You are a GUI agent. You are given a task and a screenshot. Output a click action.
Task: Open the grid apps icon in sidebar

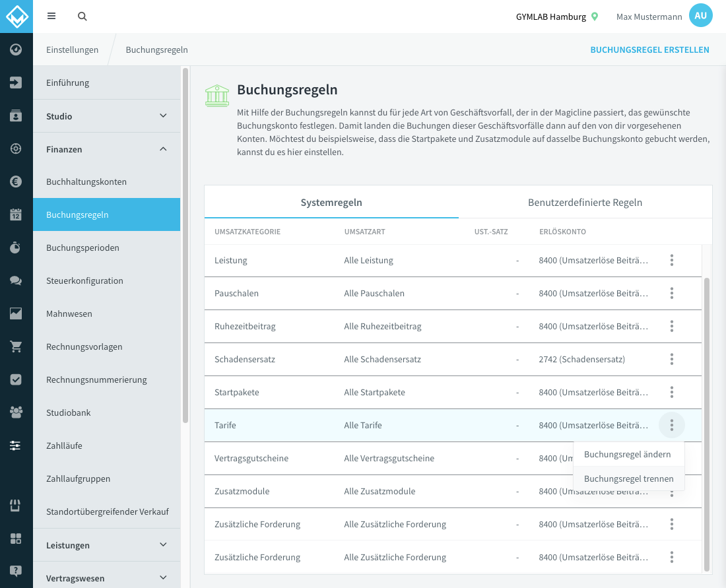tap(16, 539)
